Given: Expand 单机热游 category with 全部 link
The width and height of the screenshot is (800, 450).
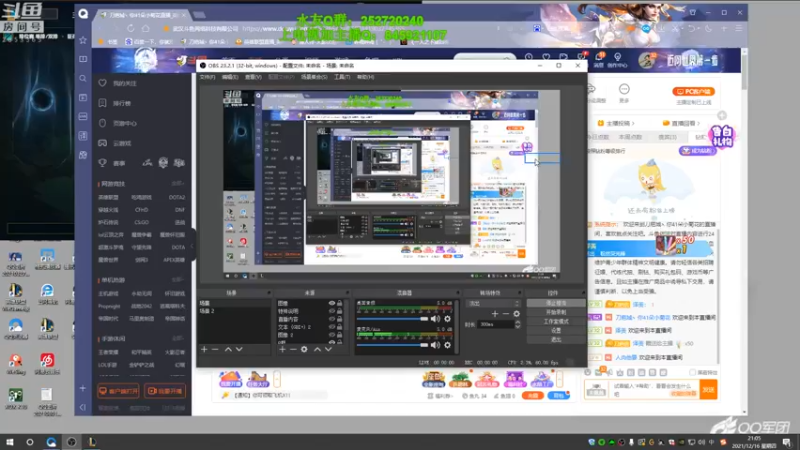Looking at the screenshot, I should tap(177, 280).
